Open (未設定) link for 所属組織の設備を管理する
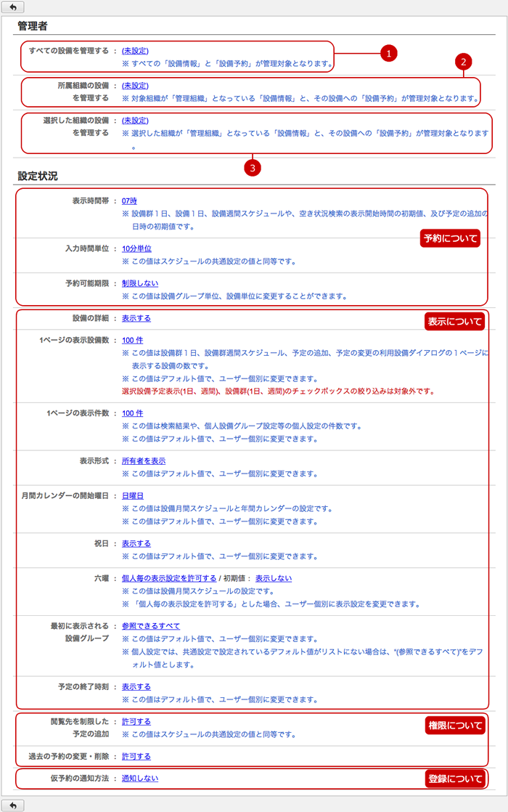508x812 pixels. [x=135, y=86]
